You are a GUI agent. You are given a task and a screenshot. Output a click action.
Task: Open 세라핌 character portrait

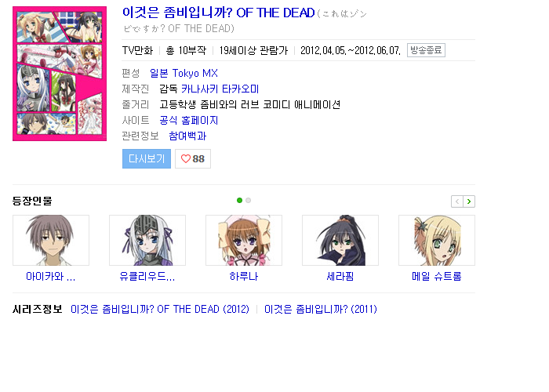click(x=340, y=241)
